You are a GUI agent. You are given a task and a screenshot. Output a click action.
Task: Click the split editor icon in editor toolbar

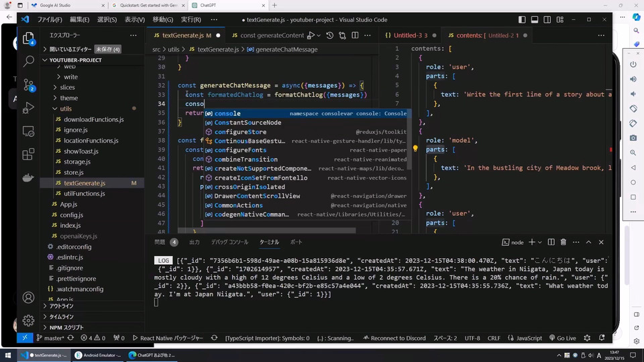(356, 35)
